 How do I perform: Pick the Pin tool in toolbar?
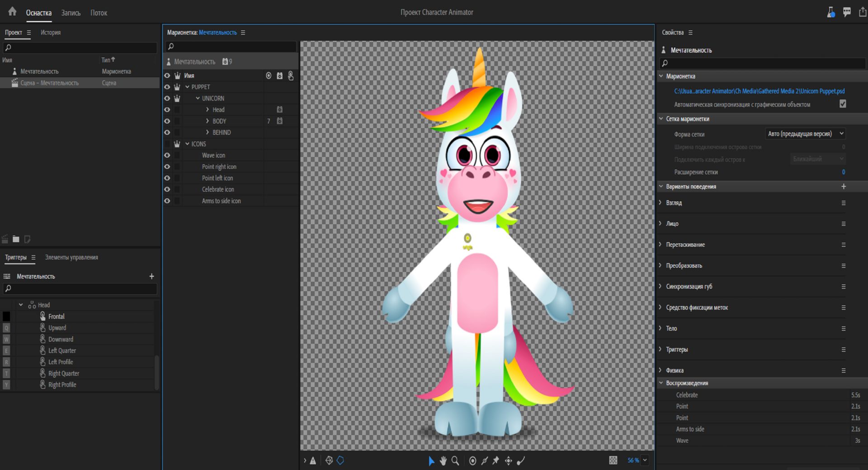[496, 461]
